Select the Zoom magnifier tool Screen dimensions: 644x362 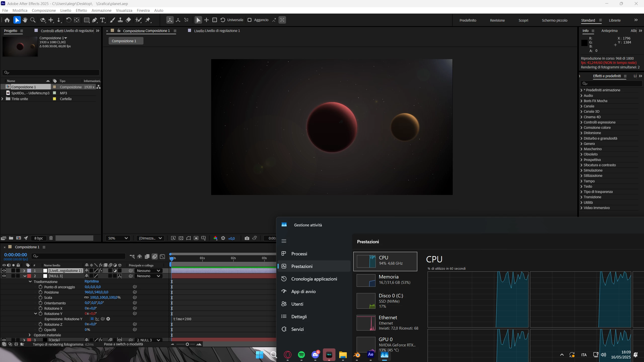pos(33,20)
